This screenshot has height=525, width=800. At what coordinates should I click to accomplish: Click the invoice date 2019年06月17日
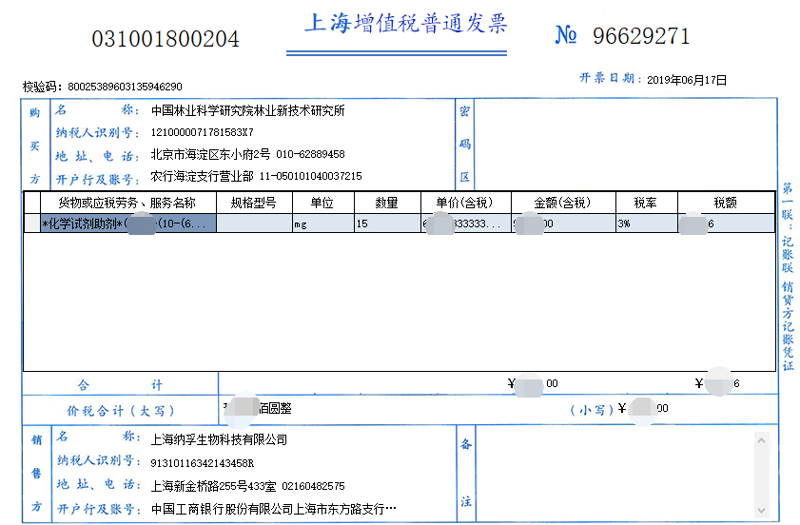point(687,81)
